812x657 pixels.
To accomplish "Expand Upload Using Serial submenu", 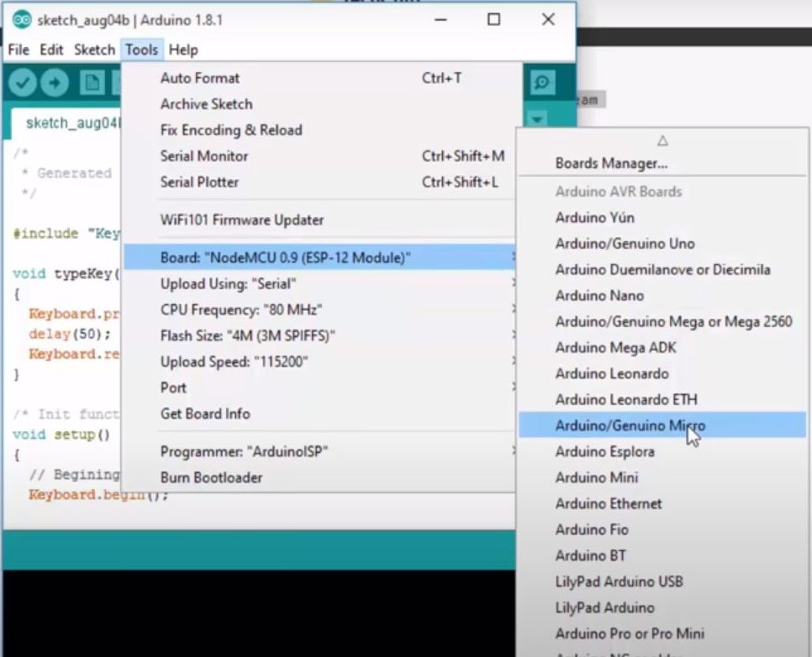I will click(x=320, y=284).
